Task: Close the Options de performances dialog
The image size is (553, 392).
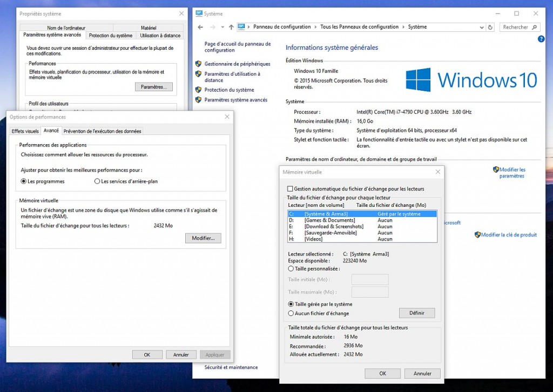Action: 227,117
